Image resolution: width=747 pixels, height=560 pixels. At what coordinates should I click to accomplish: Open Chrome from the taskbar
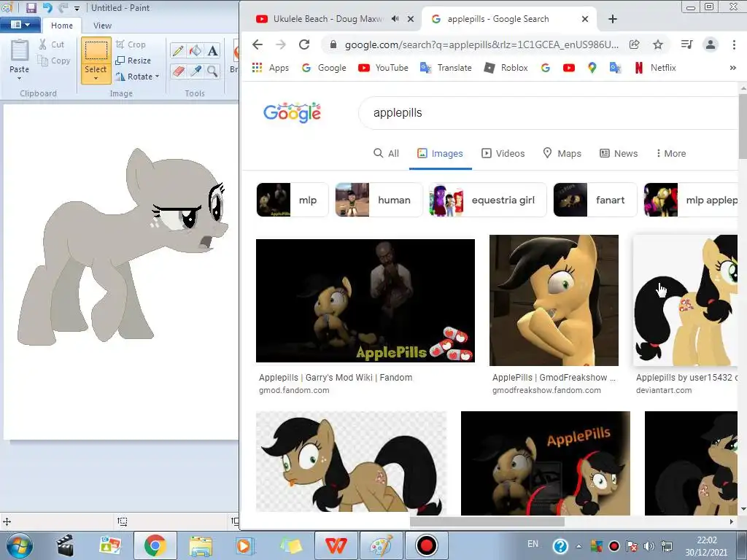[x=155, y=545]
